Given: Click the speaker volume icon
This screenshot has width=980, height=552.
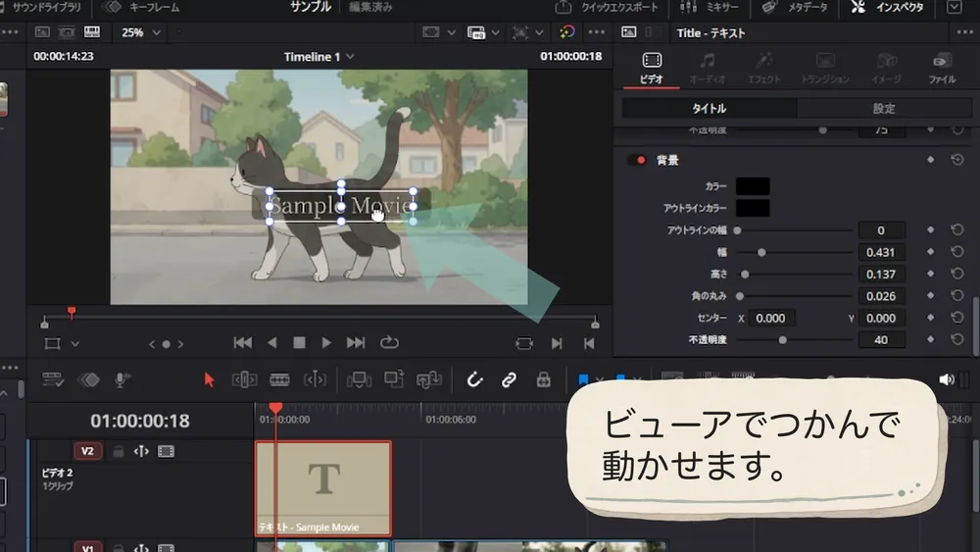Looking at the screenshot, I should 947,379.
